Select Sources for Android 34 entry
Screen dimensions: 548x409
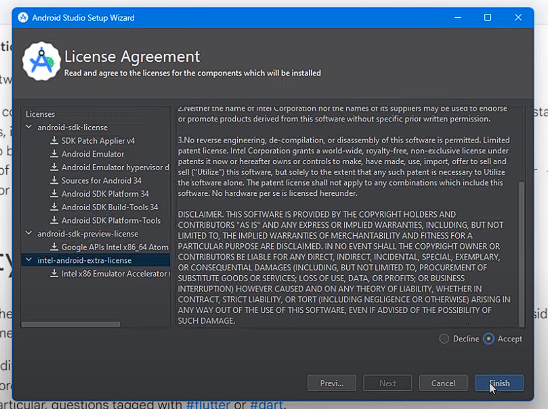[x=101, y=181]
